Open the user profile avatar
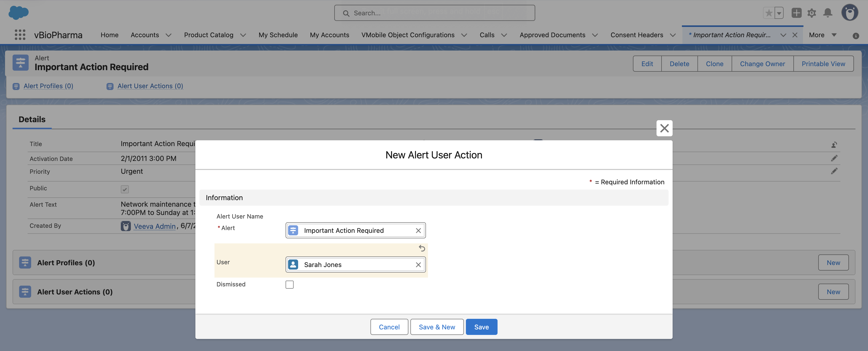The image size is (868, 351). click(849, 13)
